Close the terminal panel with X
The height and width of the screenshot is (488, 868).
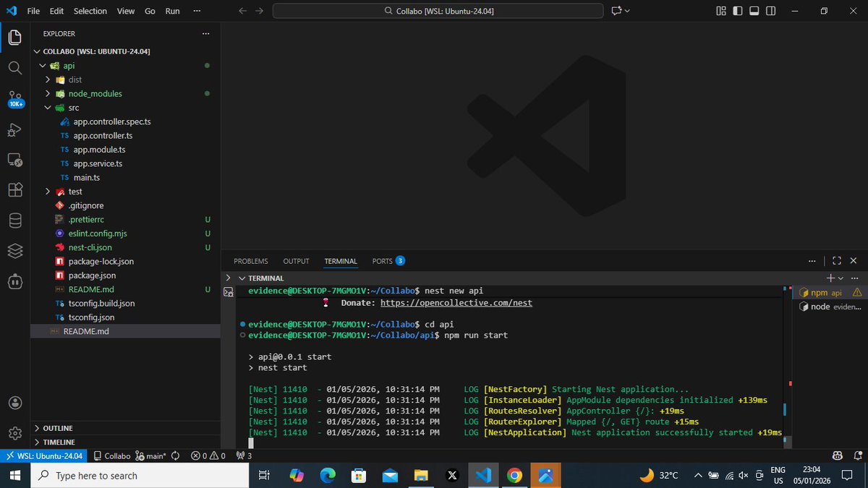854,261
